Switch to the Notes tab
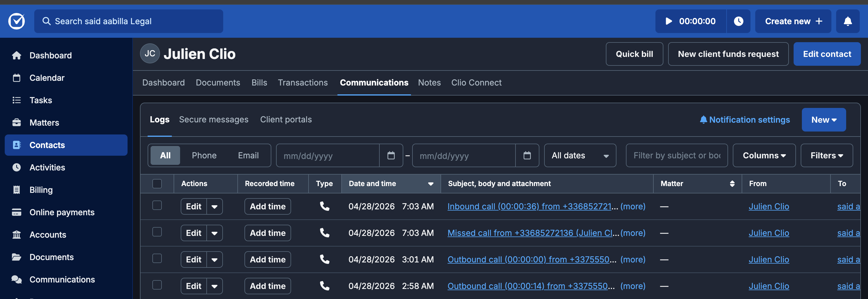 click(x=429, y=83)
